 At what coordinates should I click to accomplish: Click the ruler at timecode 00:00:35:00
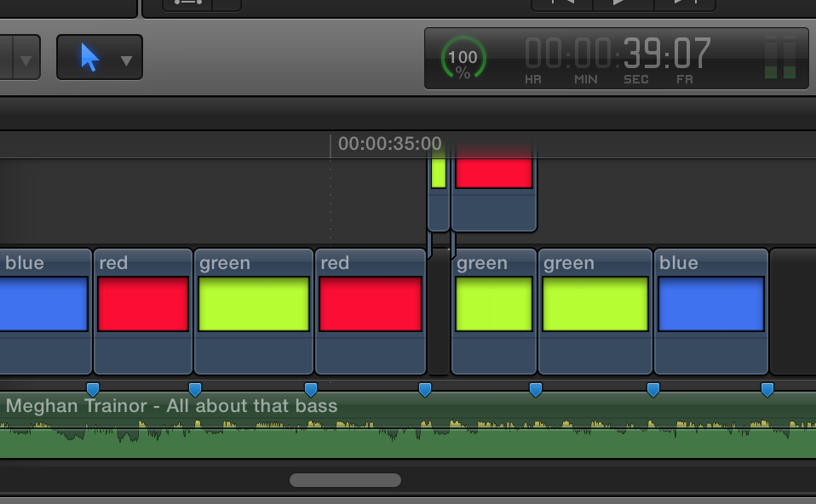390,144
